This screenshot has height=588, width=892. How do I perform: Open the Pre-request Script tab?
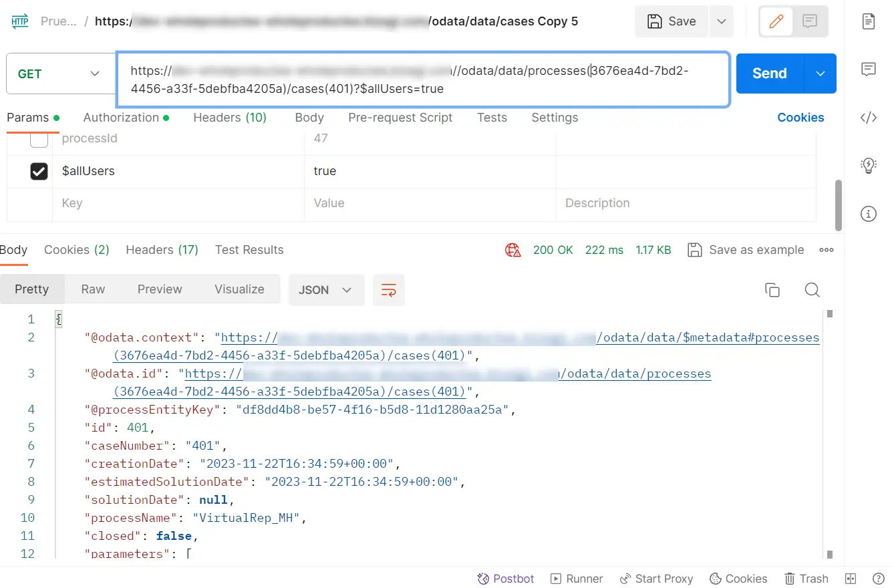[x=400, y=118]
